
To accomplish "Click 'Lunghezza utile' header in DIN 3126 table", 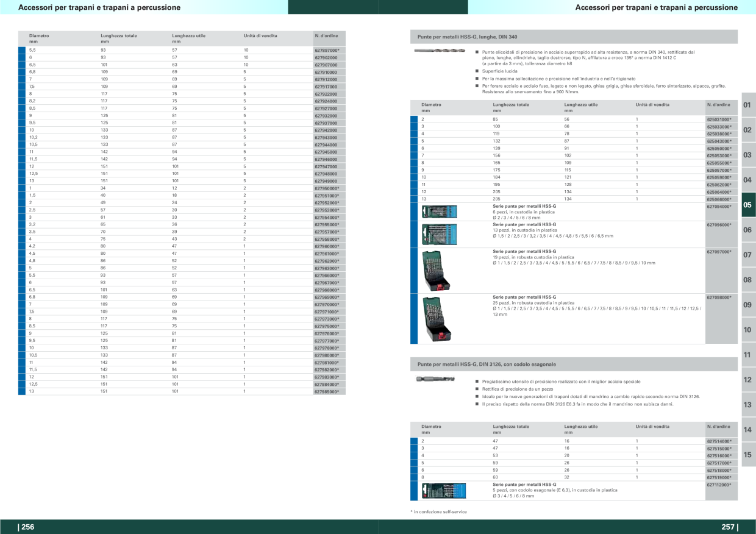I will (581, 427).
